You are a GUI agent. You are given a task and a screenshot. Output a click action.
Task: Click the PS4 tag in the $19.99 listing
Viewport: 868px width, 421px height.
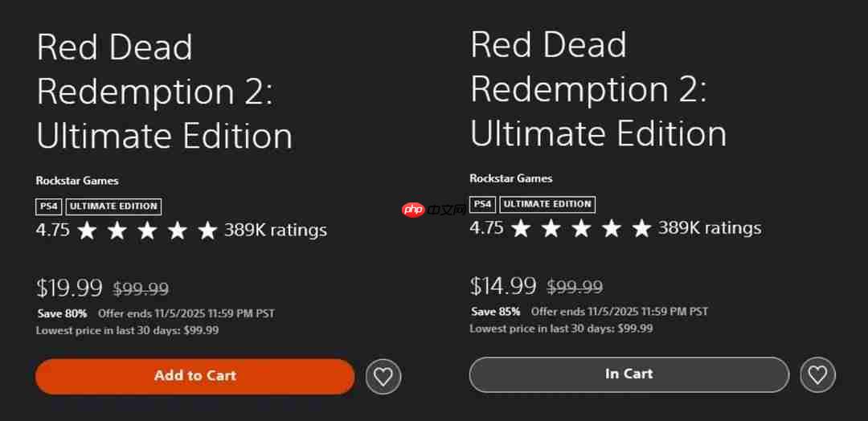48,206
